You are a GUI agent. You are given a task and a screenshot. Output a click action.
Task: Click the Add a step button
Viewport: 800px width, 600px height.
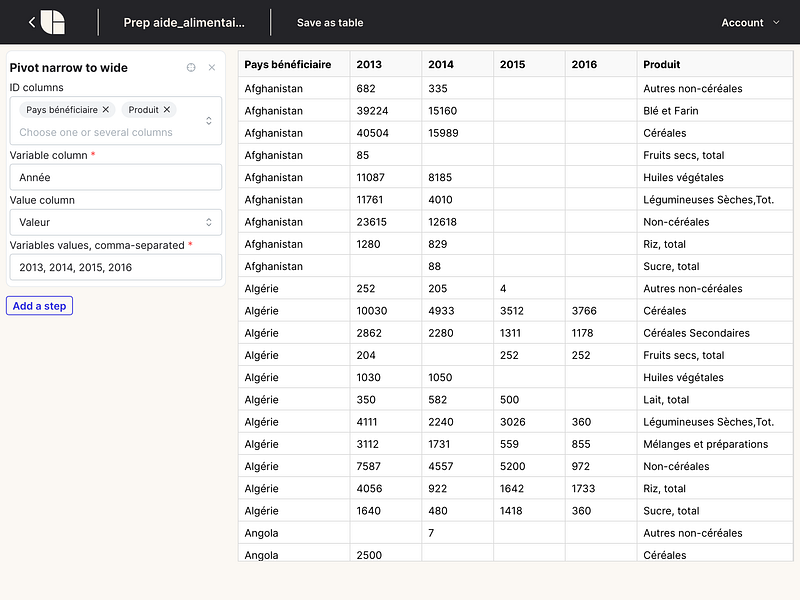(39, 306)
